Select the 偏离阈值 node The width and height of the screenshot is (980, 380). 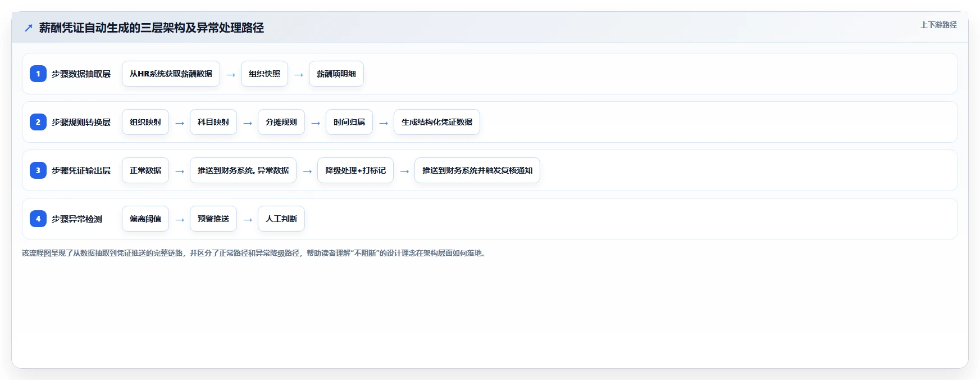(x=145, y=219)
